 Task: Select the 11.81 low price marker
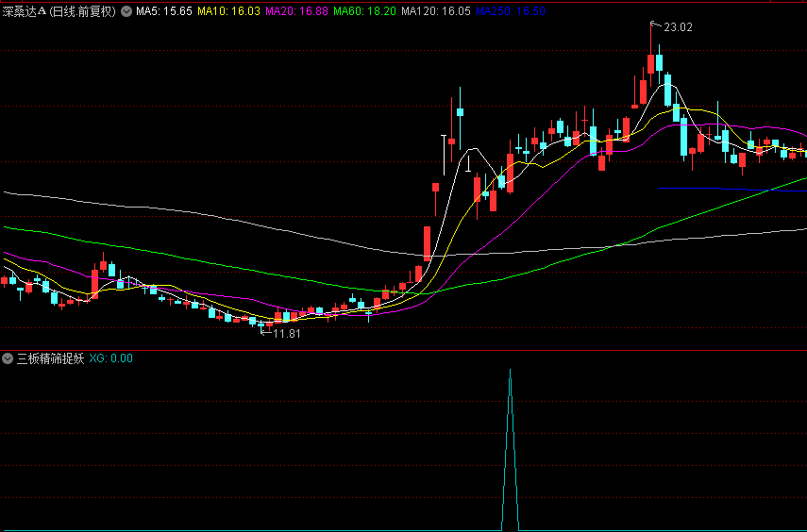pos(287,334)
